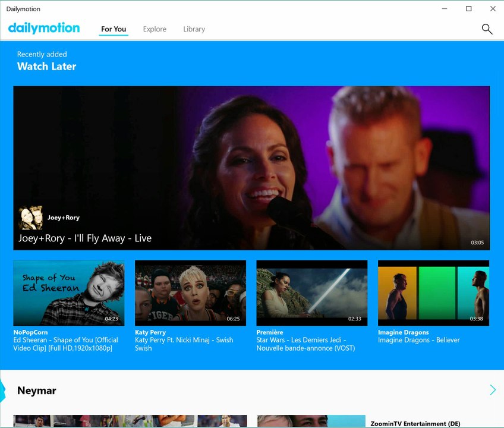
Task: Click the Imagine Dragons - Believer title text
Action: click(419, 340)
